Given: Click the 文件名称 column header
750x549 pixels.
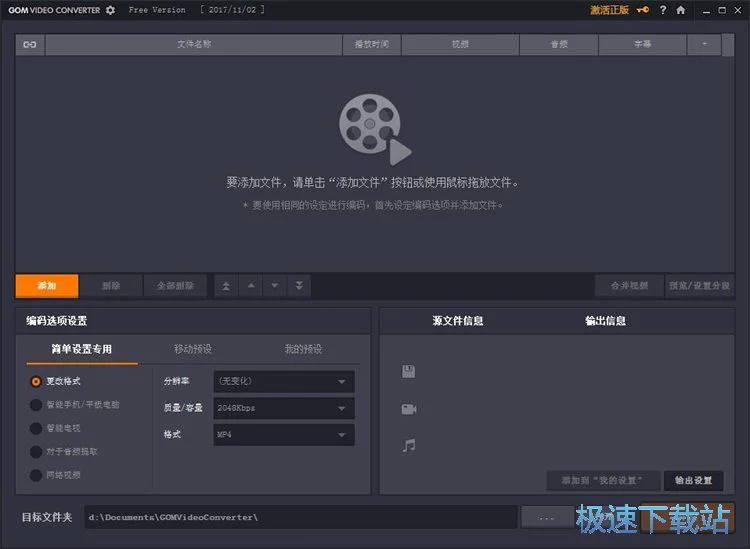Looking at the screenshot, I should (194, 44).
